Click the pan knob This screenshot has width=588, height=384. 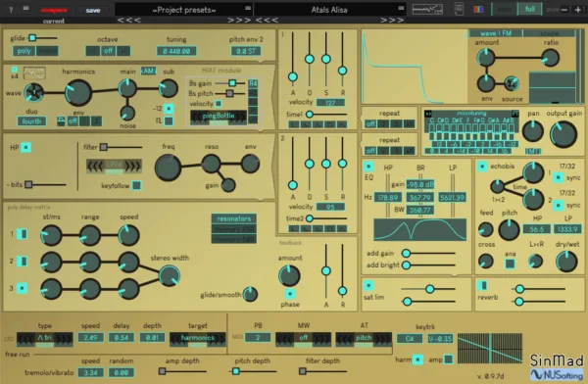[x=533, y=131]
